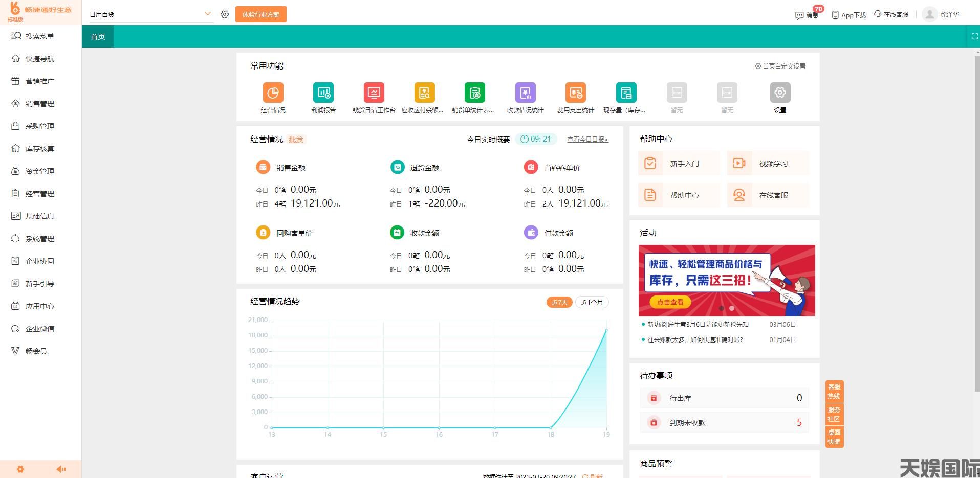Click the App下载 phone icon
980x478 pixels.
pyautogui.click(x=835, y=15)
